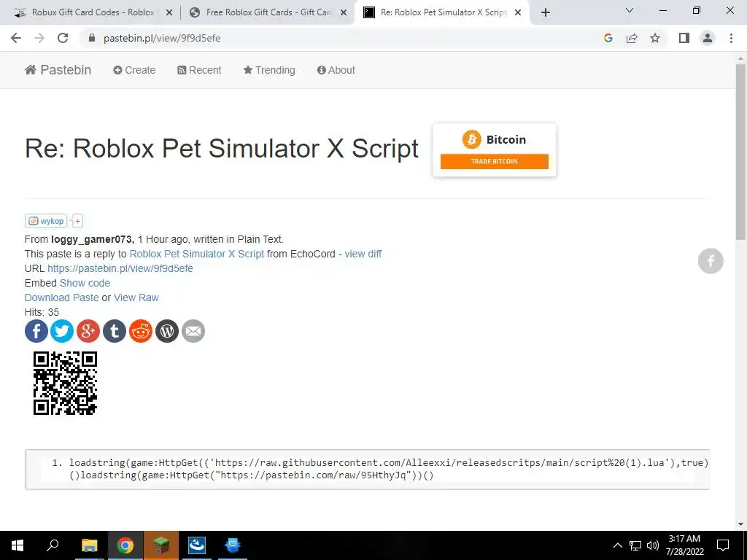Open the About menu item

click(336, 70)
